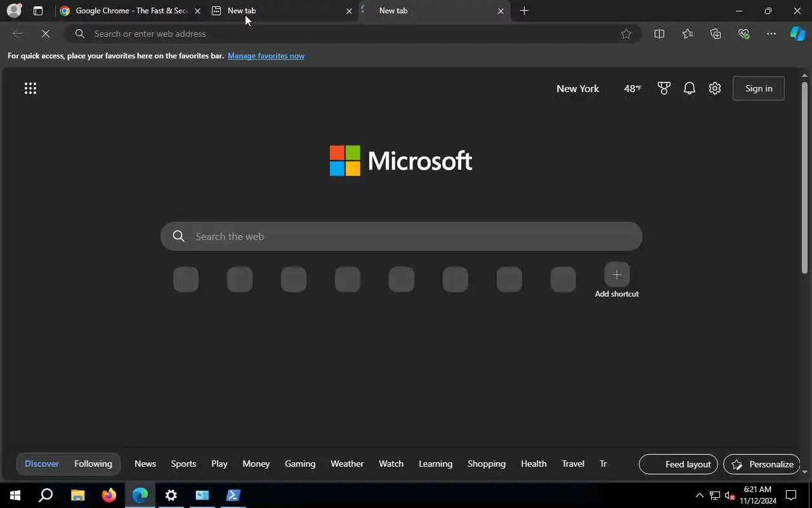Open the Travel category
This screenshot has width=812, height=508.
pos(573,464)
